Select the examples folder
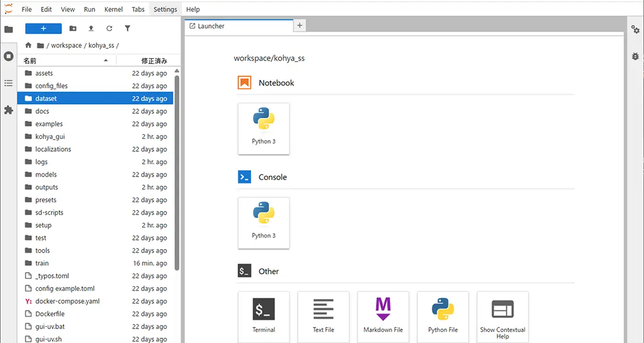 click(96, 124)
